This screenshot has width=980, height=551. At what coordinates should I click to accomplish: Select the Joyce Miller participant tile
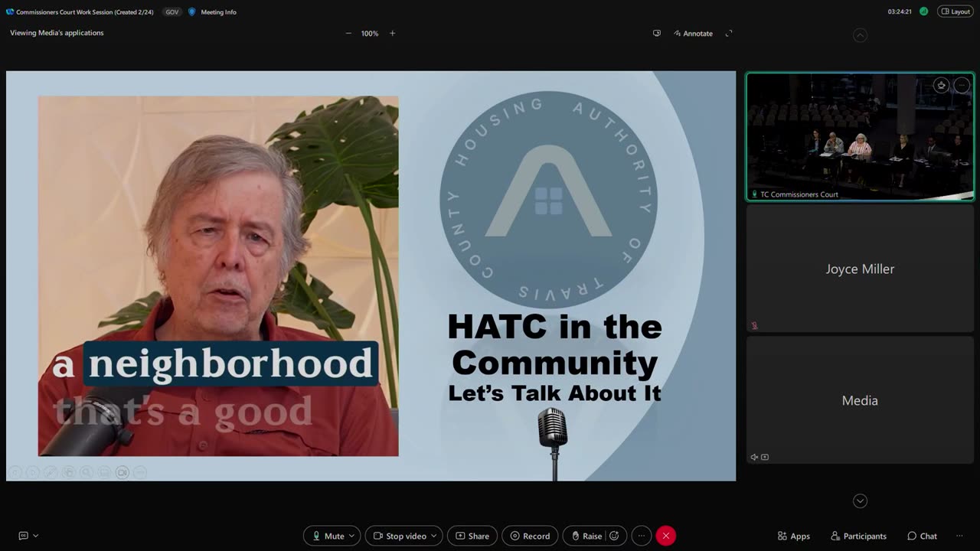click(860, 269)
